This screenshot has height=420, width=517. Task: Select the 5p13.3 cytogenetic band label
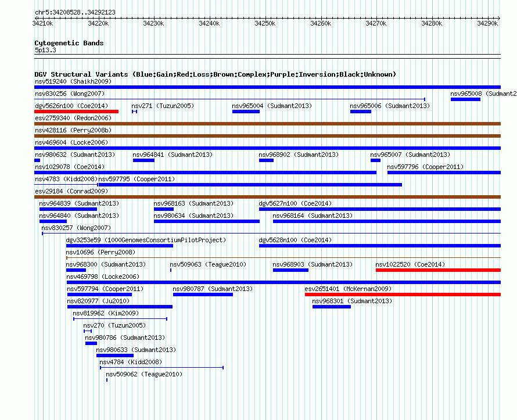pyautogui.click(x=45, y=50)
